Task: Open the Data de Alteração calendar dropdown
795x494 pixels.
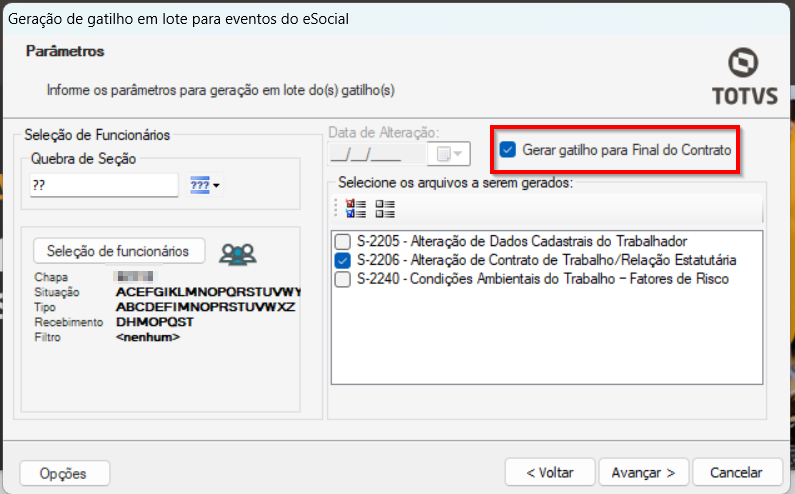Action: 449,154
